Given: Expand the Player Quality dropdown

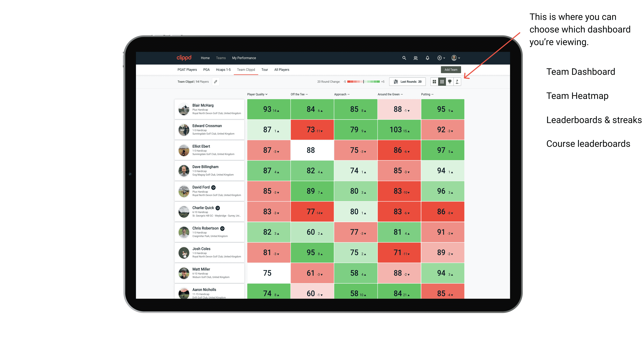Looking at the screenshot, I should click(258, 95).
